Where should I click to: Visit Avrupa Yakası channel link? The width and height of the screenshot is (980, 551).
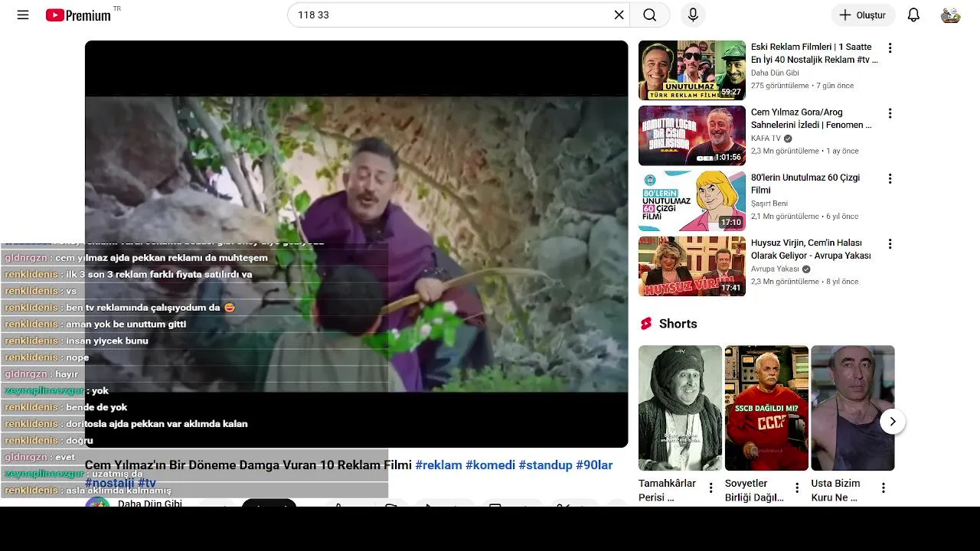pos(775,269)
